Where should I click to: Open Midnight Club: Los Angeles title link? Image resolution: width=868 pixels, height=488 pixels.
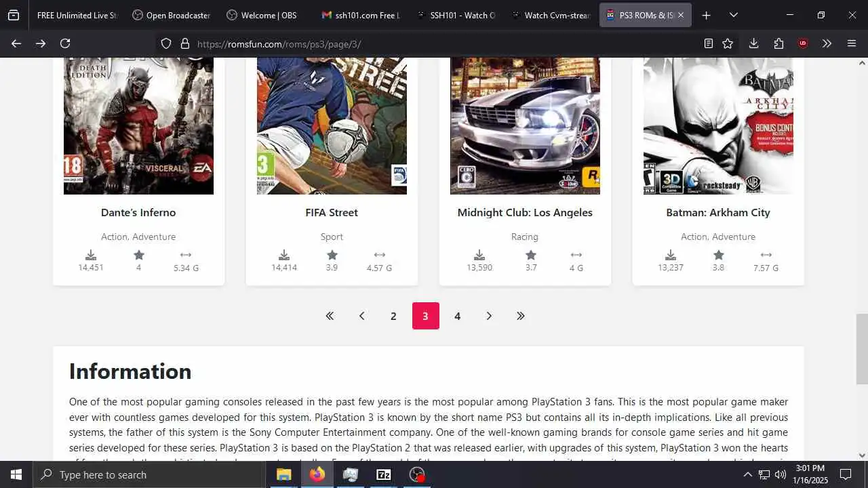tap(525, 212)
